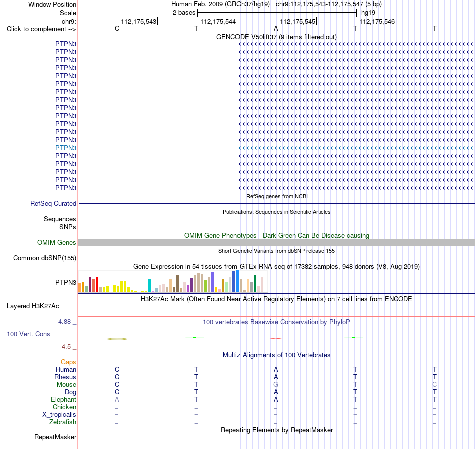
Task: Click the Mouse C mismatch in last column
Action: click(435, 385)
